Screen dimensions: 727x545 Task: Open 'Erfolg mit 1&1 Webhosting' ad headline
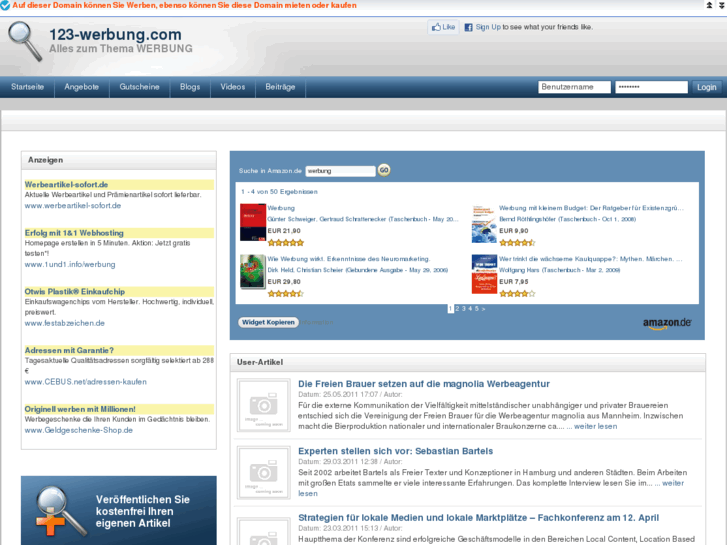pos(74,233)
